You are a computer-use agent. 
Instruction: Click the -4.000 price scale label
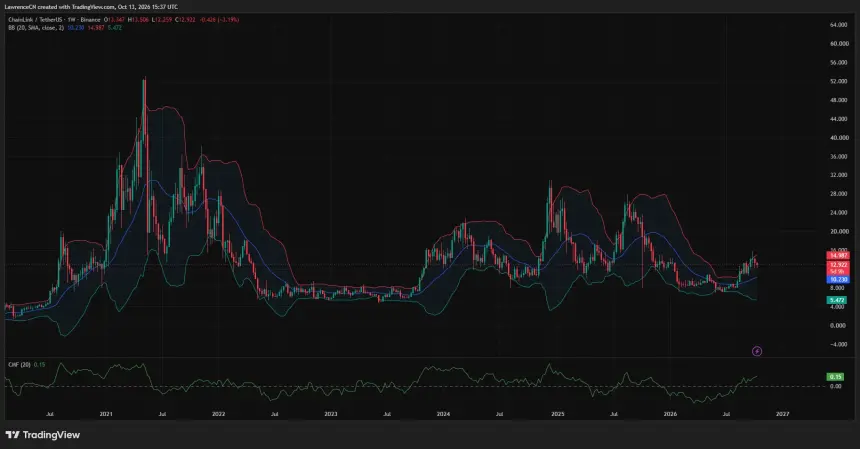click(x=839, y=344)
